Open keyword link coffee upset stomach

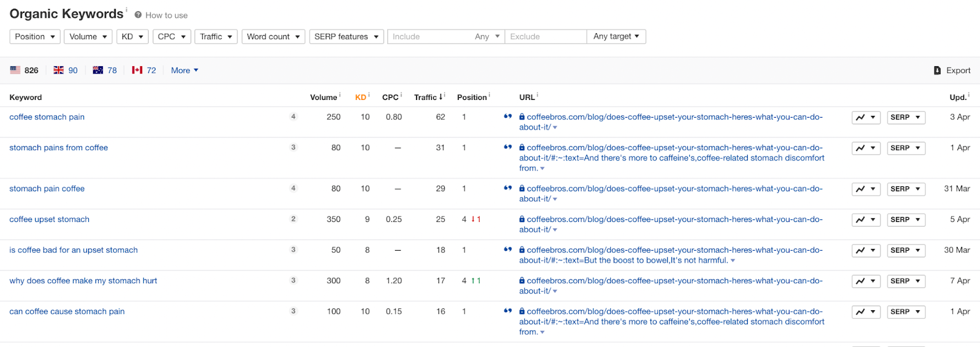coord(50,219)
